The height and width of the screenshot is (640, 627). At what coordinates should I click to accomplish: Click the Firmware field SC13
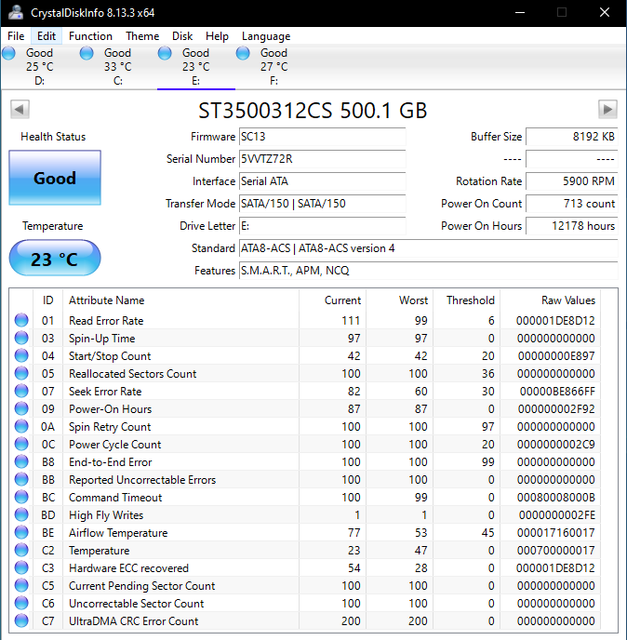[322, 136]
